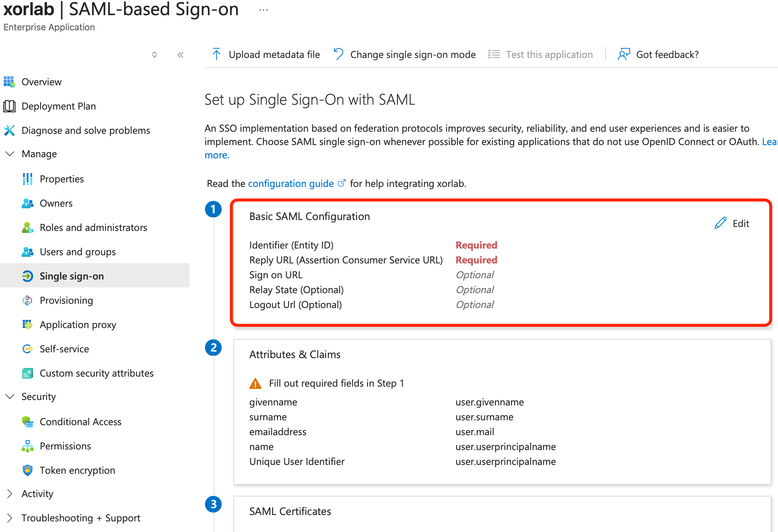Collapse the Security section chevron
The height and width of the screenshot is (532, 778).
pyautogui.click(x=10, y=396)
